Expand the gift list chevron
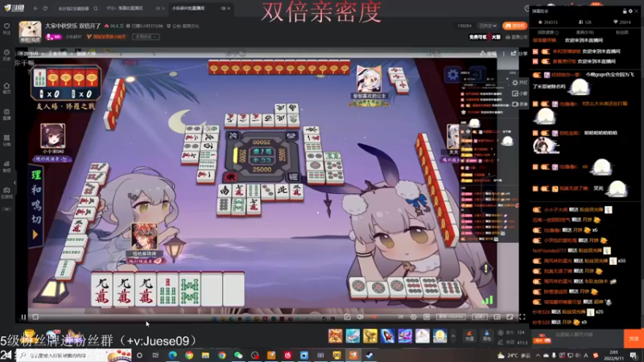The width and height of the screenshot is (644, 362). pyautogui.click(x=453, y=336)
